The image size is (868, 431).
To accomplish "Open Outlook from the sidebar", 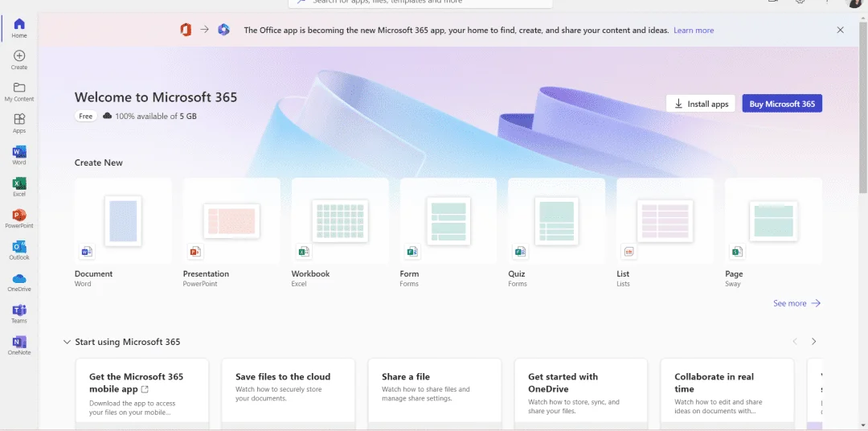I will pyautogui.click(x=18, y=250).
